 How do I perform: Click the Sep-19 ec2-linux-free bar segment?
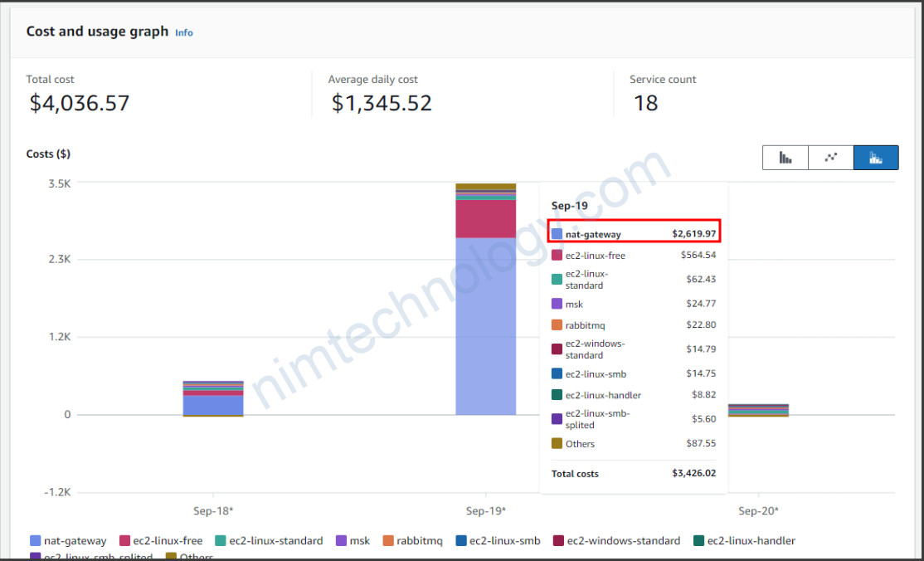485,219
